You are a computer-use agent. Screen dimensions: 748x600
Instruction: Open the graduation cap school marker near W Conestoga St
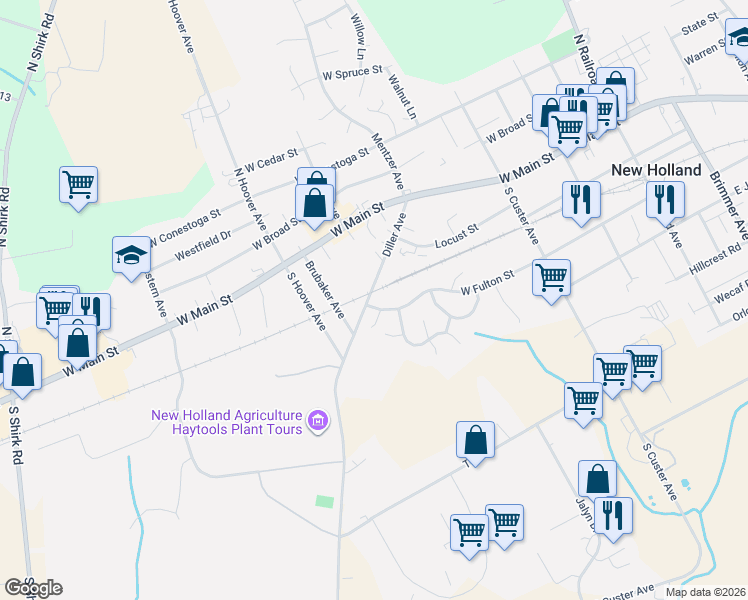point(132,258)
